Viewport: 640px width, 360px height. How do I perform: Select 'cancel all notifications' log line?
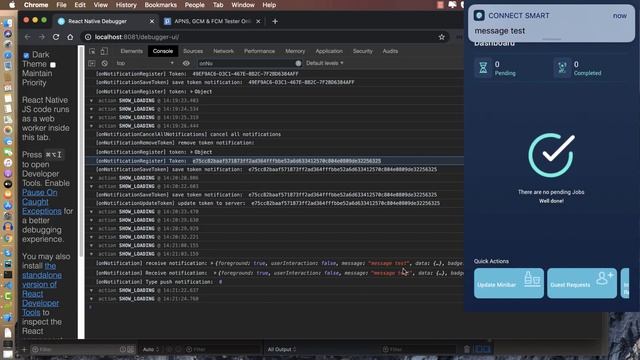188,134
